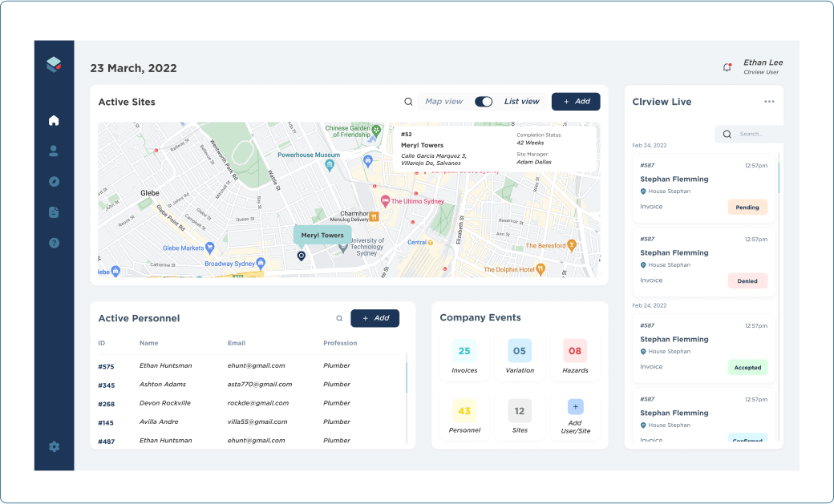Screen dimensions: 834x504
Task: Click the Active Personnel search icon
Action: pyautogui.click(x=339, y=318)
